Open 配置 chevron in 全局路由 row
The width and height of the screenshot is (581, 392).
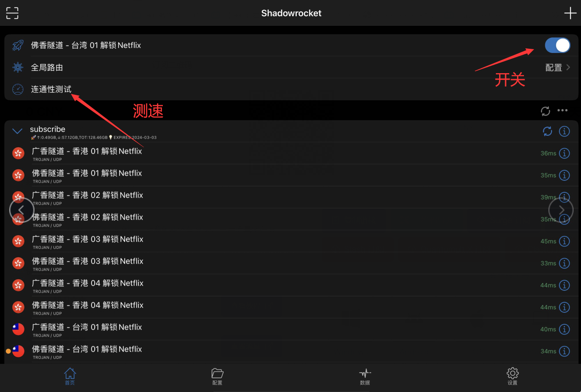569,67
